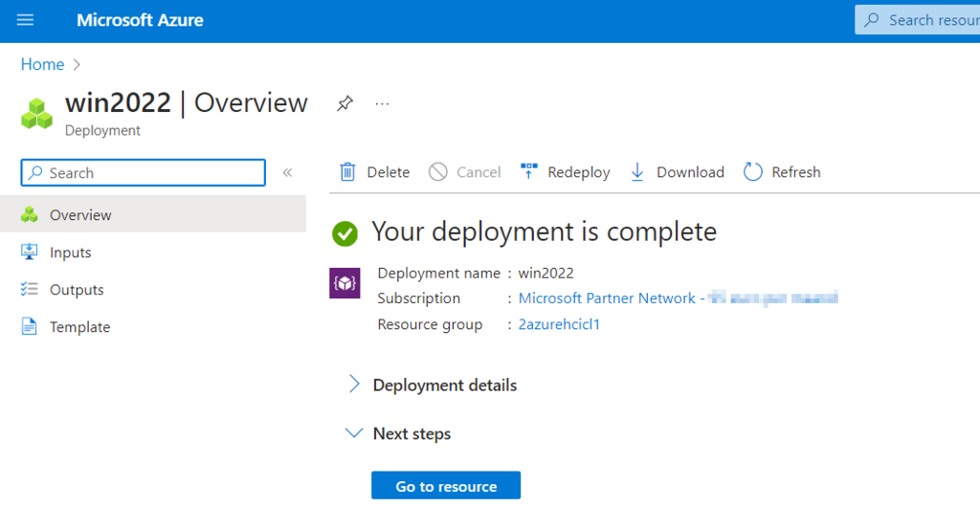Screen dimensions: 980x529
Task: Click the Redeploy toolbar label
Action: 579,172
